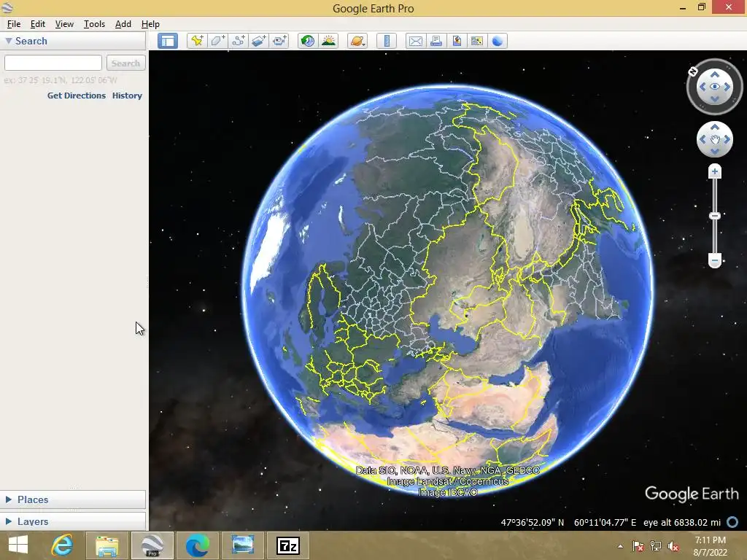747x560 pixels.
Task: Open the Edit menu
Action: pos(38,24)
